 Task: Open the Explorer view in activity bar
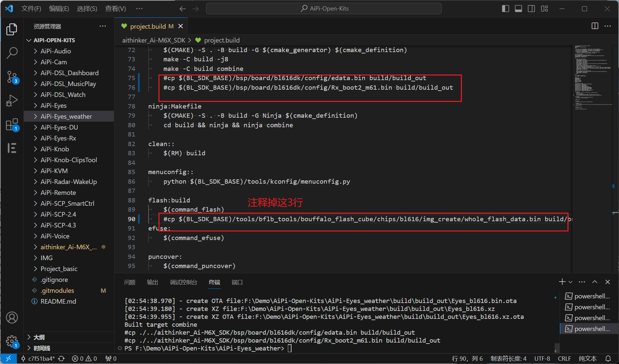click(12, 29)
